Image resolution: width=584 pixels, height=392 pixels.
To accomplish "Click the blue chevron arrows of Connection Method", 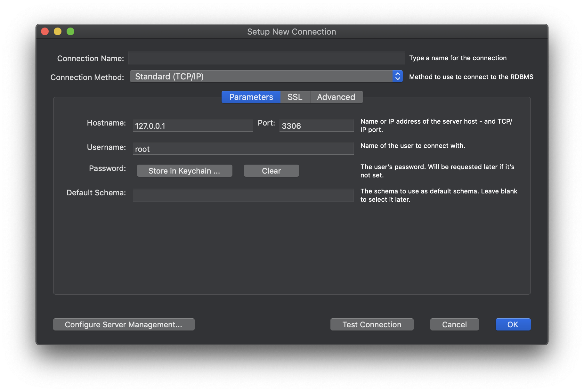I will point(397,77).
